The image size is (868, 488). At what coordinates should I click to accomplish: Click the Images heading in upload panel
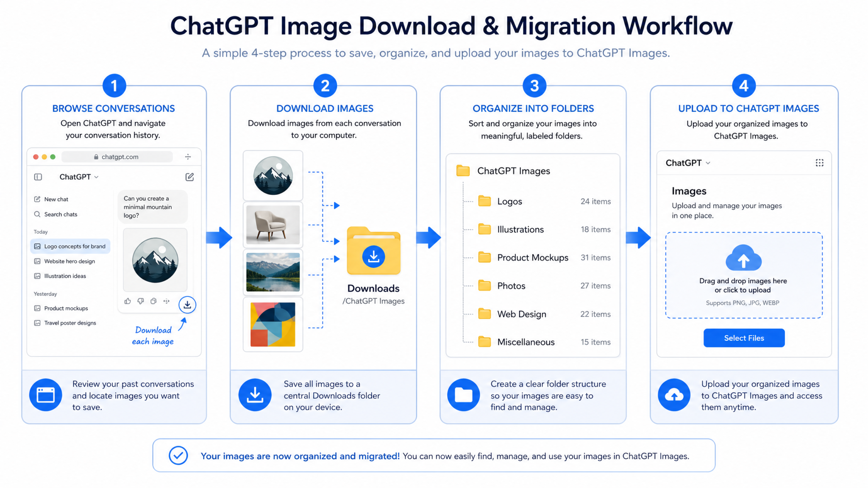[x=689, y=191]
